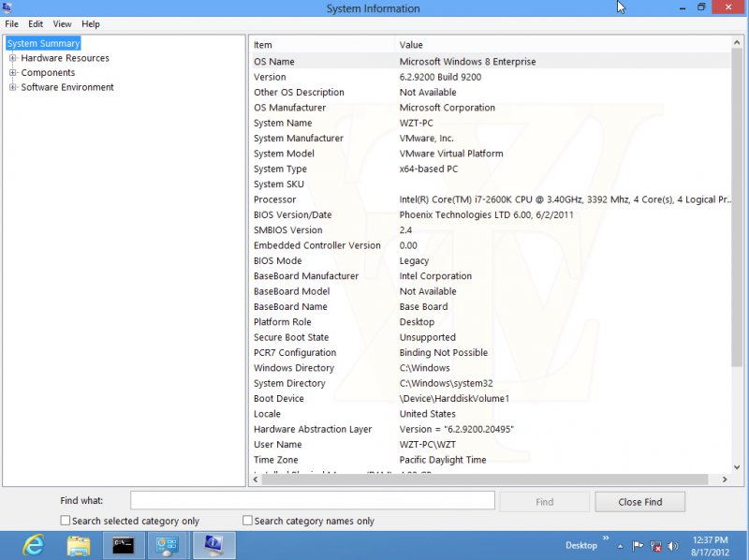Click the System Information taskbar icon
This screenshot has height=560, width=749.
click(x=213, y=545)
